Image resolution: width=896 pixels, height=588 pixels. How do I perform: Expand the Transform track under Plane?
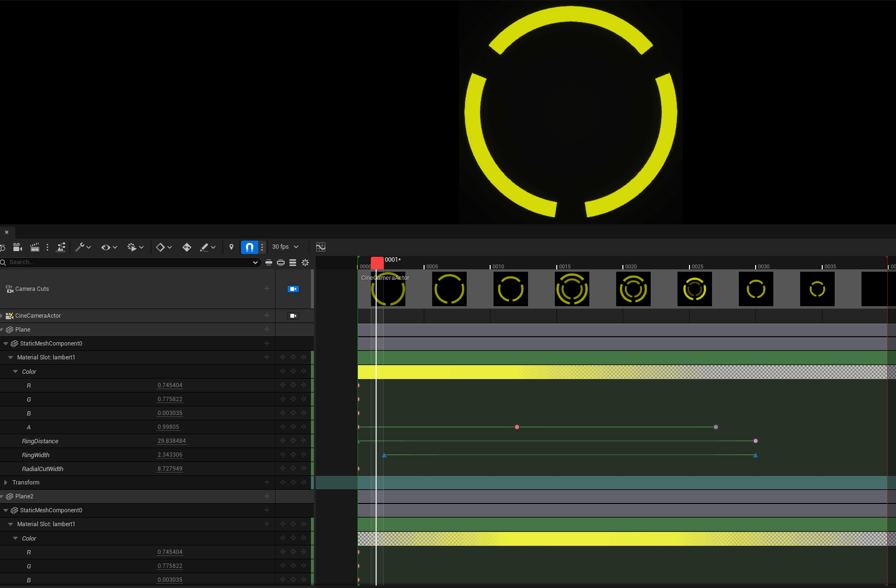coord(6,483)
